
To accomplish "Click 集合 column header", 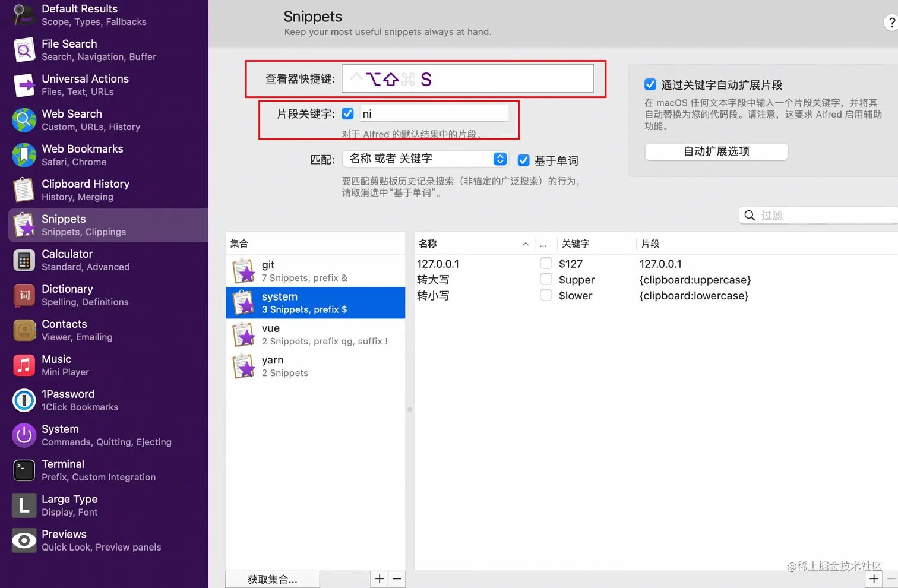I will (239, 244).
